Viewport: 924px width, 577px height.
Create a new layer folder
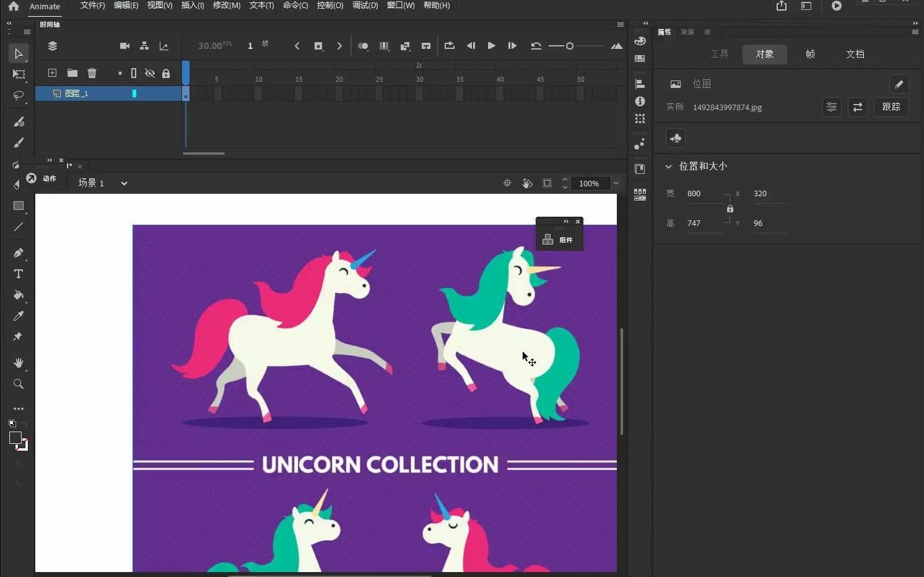(72, 73)
